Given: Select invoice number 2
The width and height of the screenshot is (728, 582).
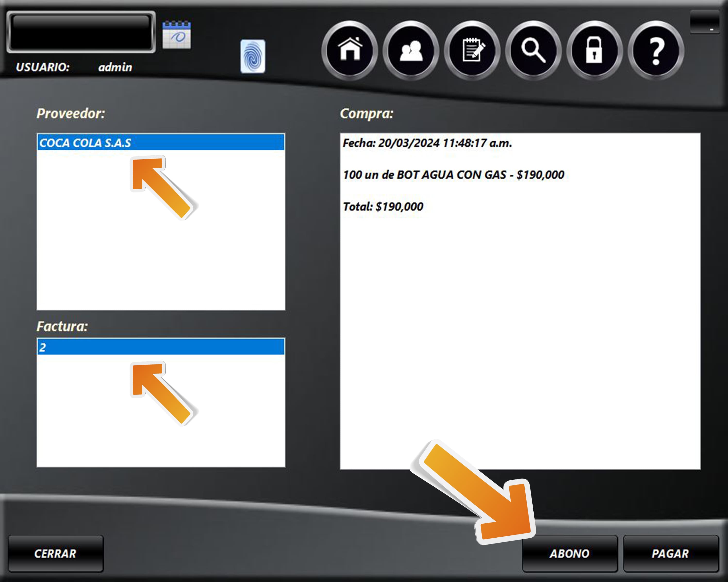Looking at the screenshot, I should tap(160, 347).
